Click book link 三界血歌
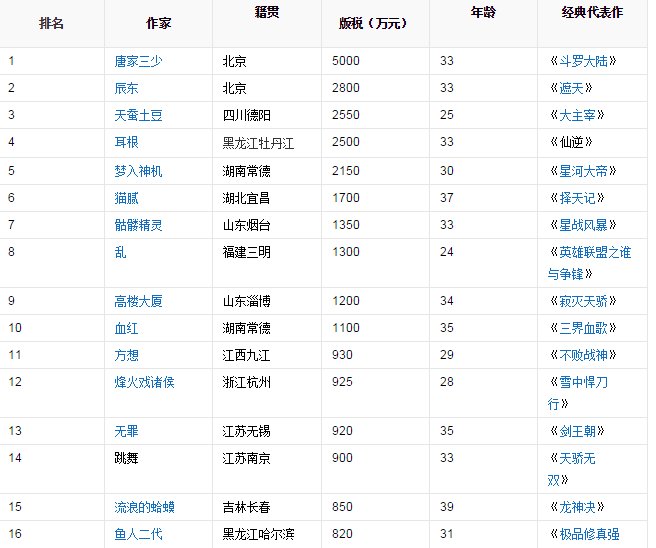The image size is (656, 548). (583, 328)
